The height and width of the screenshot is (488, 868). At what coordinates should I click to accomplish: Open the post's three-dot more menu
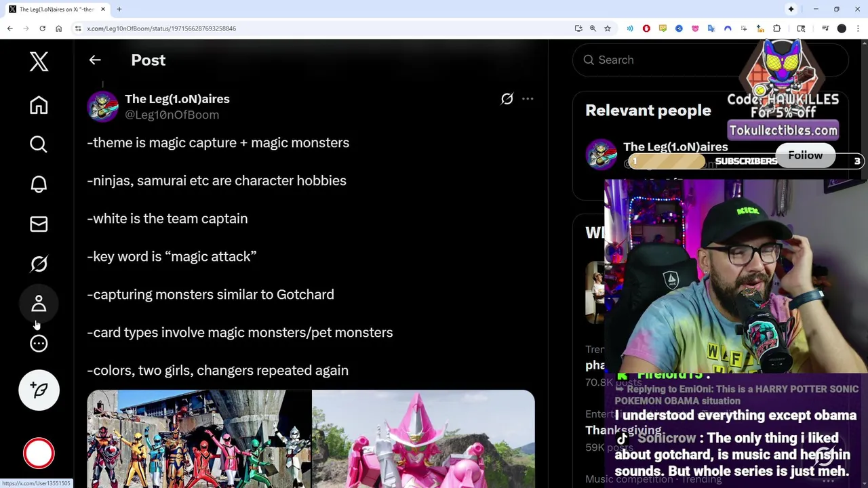528,99
